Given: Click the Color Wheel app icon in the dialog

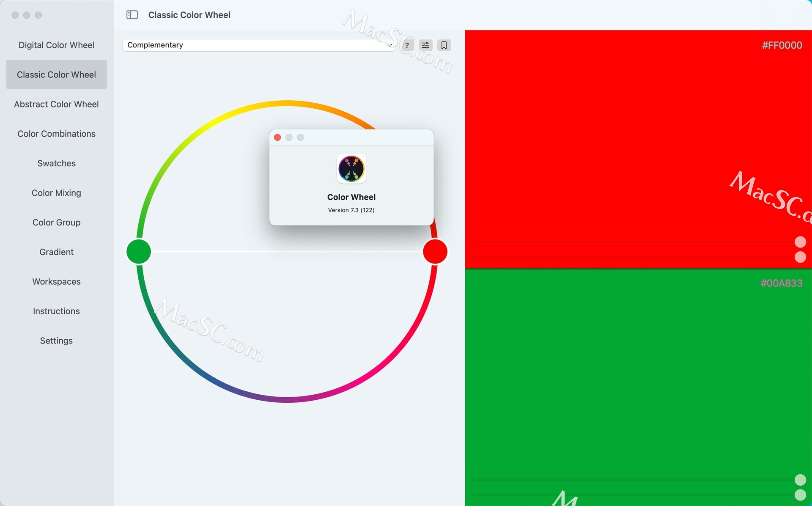Looking at the screenshot, I should coord(351,169).
